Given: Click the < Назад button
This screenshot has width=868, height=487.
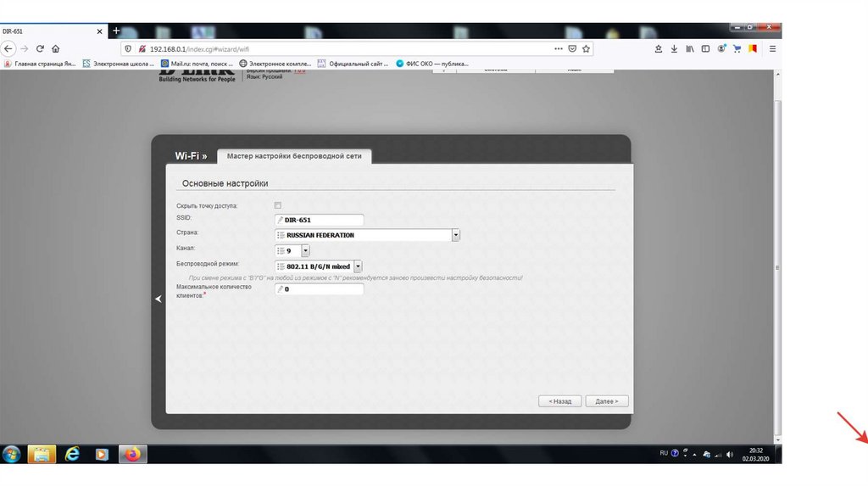Looking at the screenshot, I should point(559,401).
